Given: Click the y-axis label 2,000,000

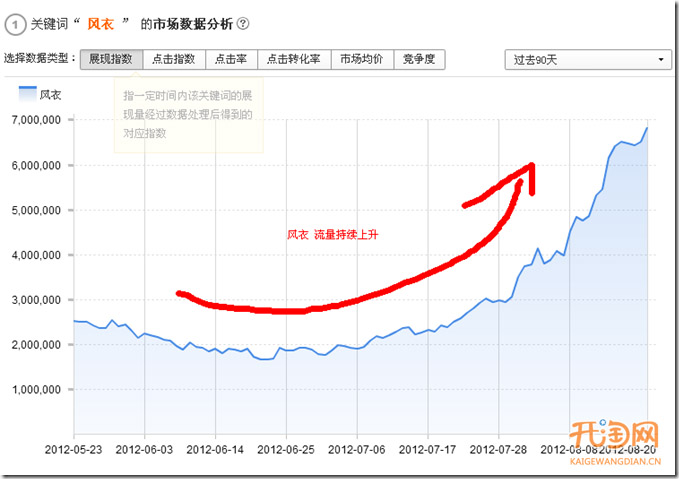Looking at the screenshot, I should click(x=36, y=345).
